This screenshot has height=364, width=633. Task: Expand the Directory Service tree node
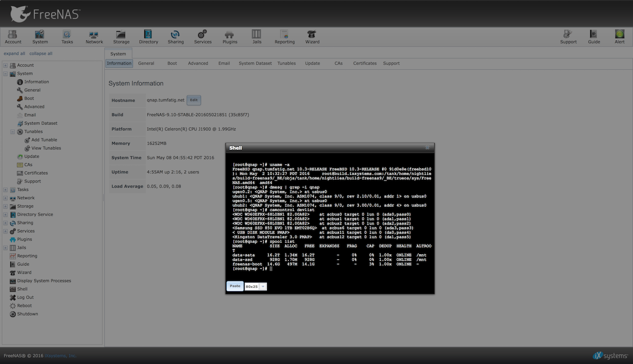(x=6, y=215)
